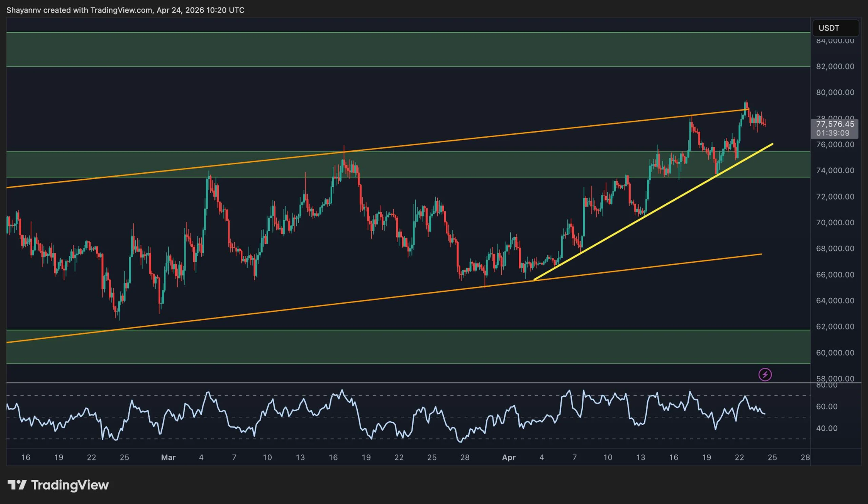
Task: Select the TradingView logo
Action: pyautogui.click(x=58, y=485)
